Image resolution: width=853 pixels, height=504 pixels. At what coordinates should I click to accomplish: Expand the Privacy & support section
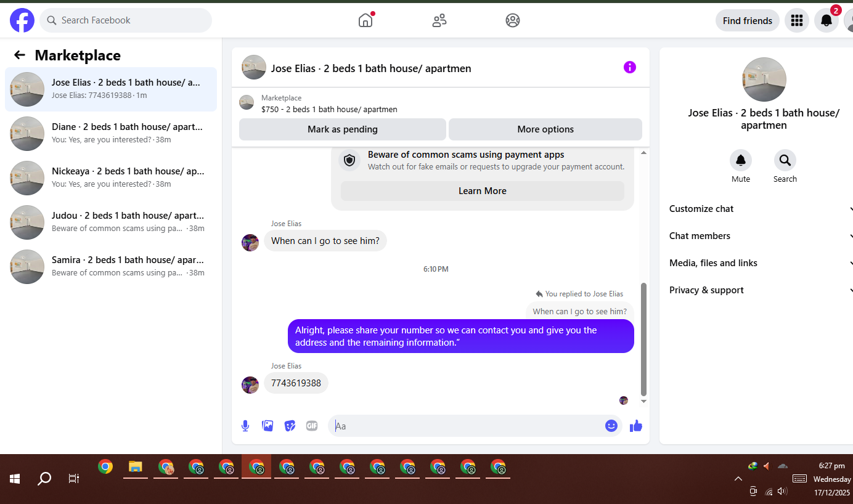pyautogui.click(x=761, y=290)
